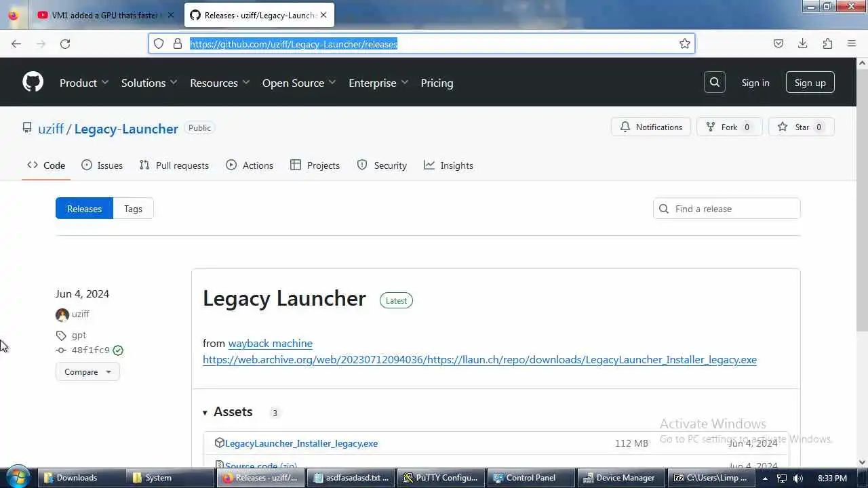Click the taskbar network icon
Viewport: 868px width, 488px height.
click(x=782, y=478)
